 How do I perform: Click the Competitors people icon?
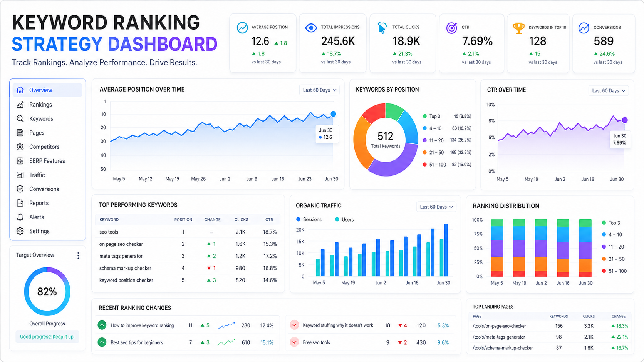click(20, 147)
